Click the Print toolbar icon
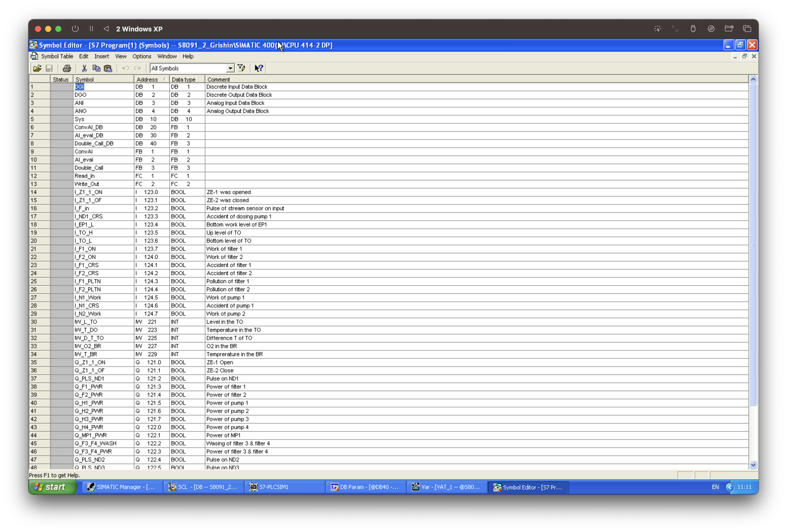 coord(67,68)
